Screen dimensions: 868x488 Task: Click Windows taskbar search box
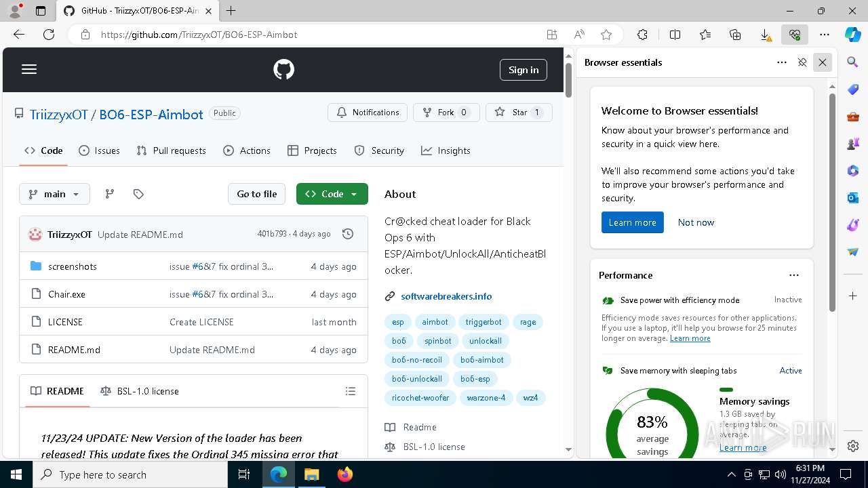[x=130, y=474]
